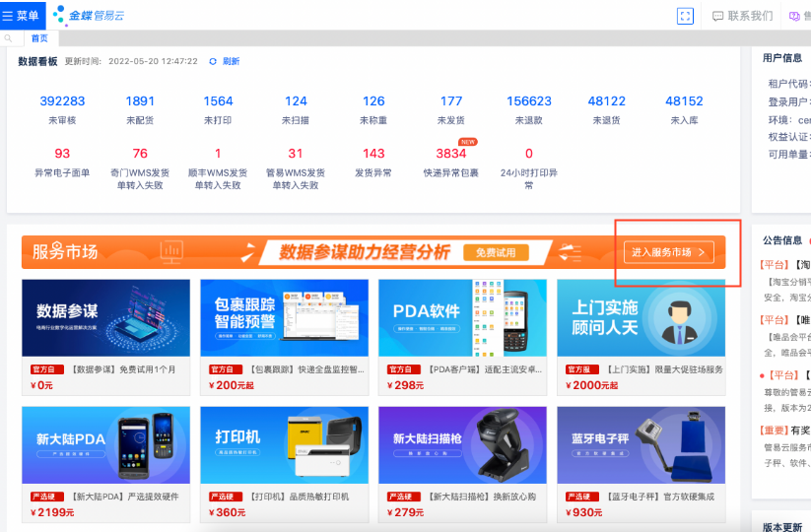This screenshot has width=811, height=532.
Task: Open 新大陆PDA product card image
Action: [105, 444]
